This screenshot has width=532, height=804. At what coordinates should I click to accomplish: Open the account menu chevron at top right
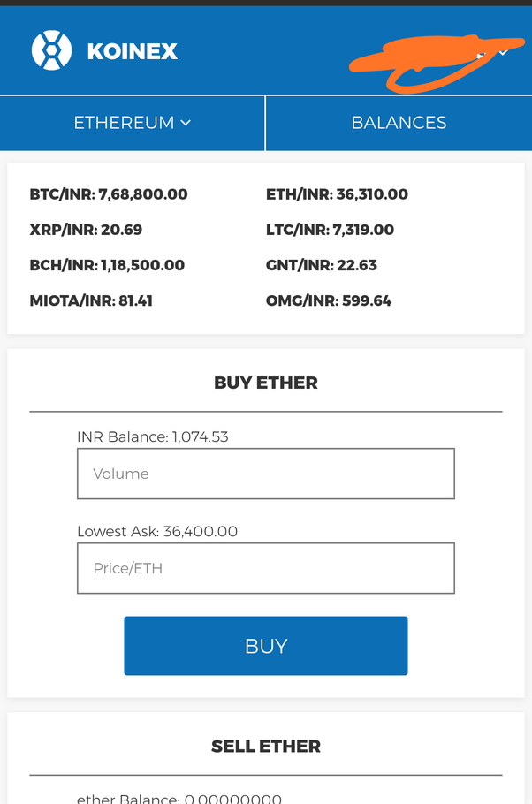pyautogui.click(x=503, y=54)
